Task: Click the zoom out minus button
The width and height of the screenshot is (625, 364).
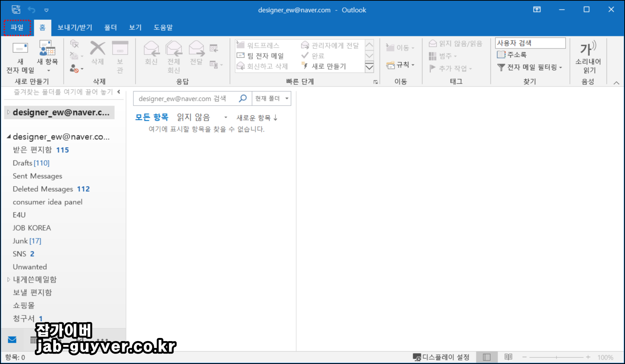Action: click(x=525, y=357)
